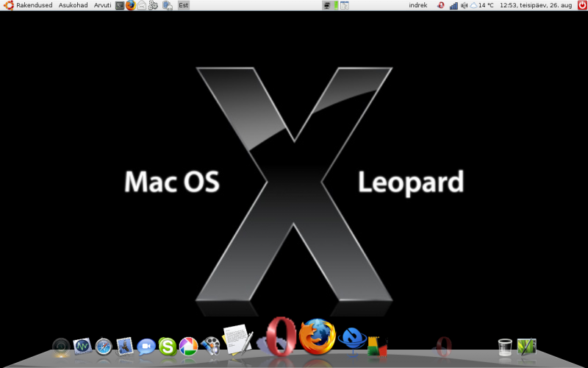Open the blue globe network dock icon

coord(353,342)
